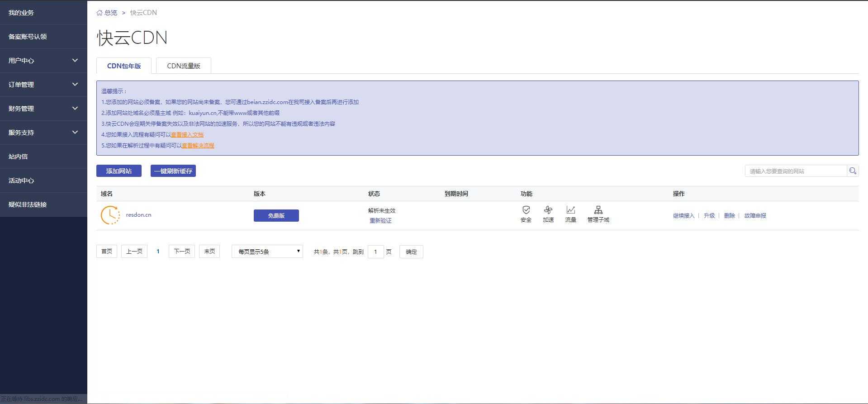Click the 删除 link

pyautogui.click(x=729, y=216)
